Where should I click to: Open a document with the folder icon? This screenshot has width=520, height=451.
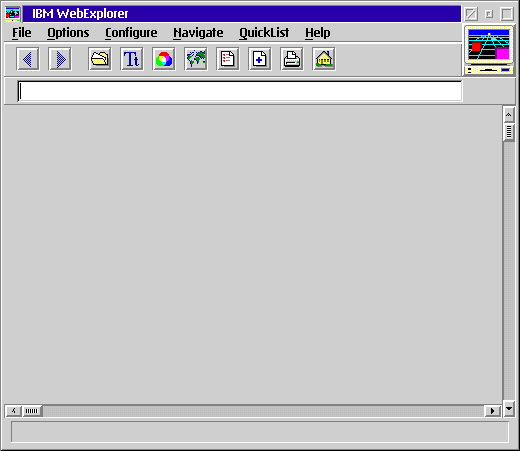pos(100,59)
